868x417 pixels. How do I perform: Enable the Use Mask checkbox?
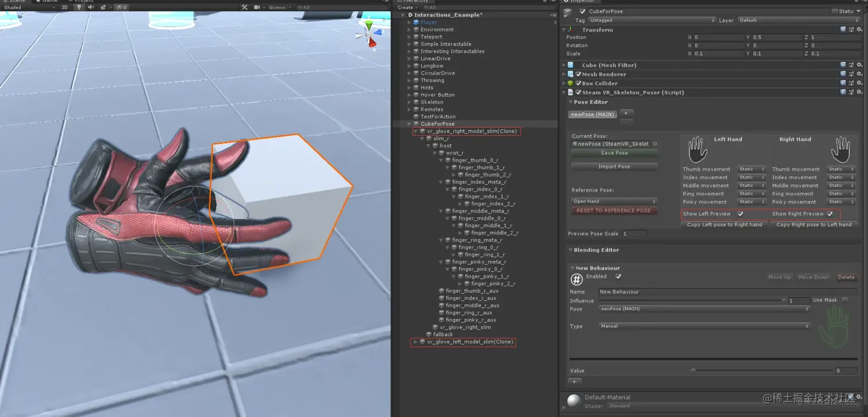pos(845,300)
